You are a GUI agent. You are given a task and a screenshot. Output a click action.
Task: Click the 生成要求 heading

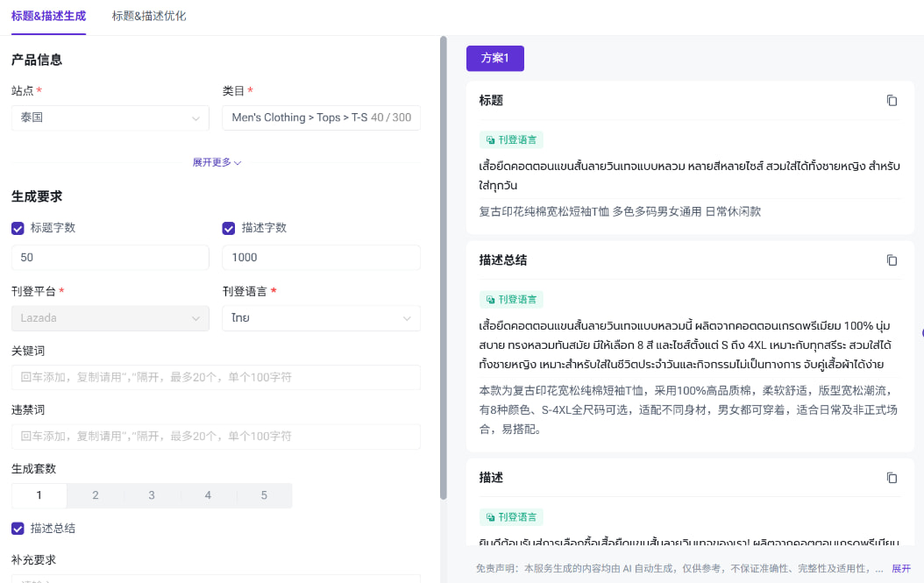pos(37,196)
